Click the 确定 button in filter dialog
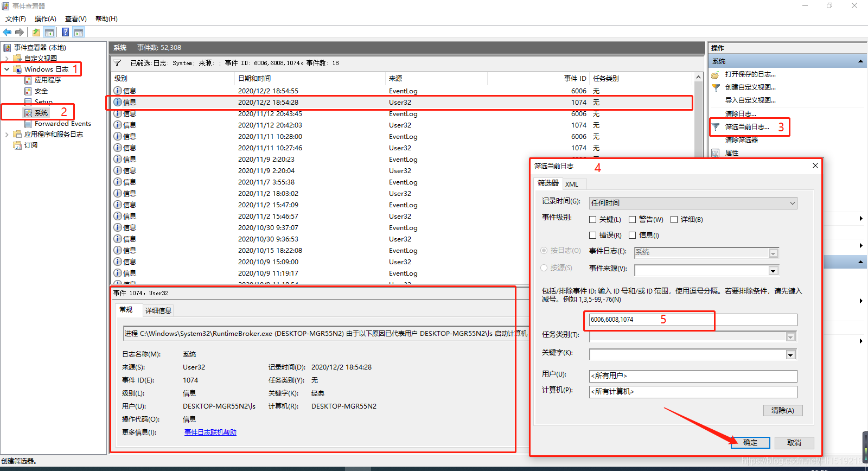The image size is (868, 471). [750, 443]
